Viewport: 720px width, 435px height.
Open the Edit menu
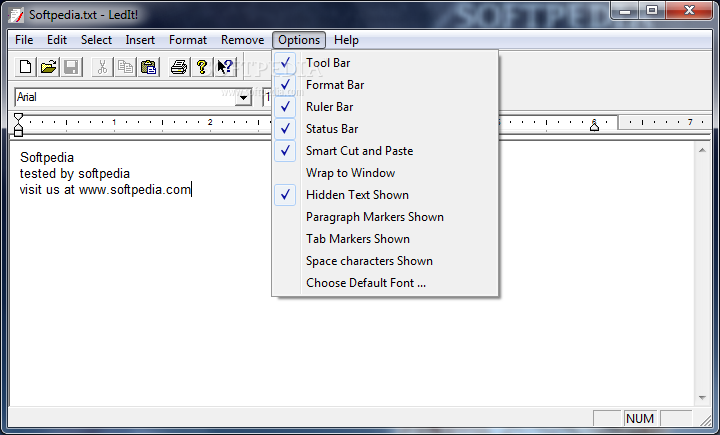coord(57,40)
